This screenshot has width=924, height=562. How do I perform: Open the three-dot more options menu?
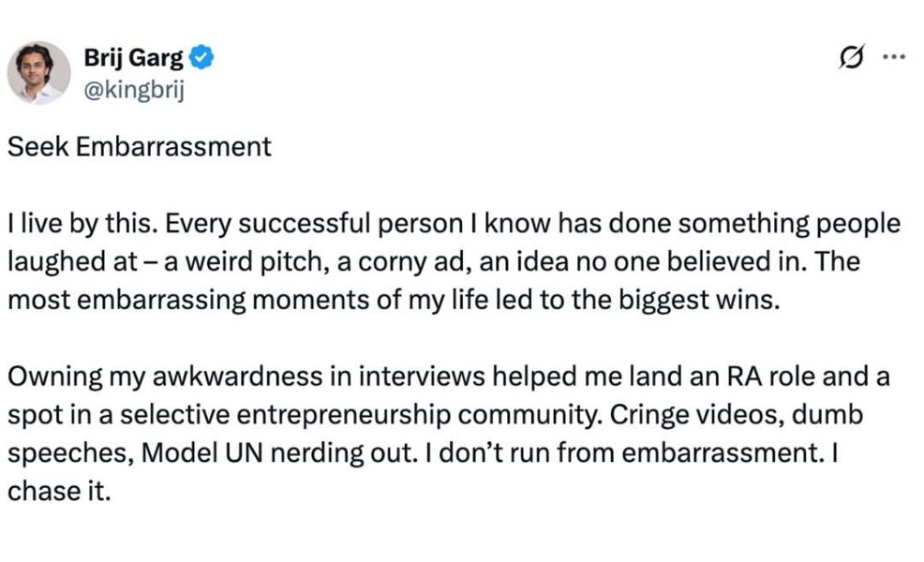894,57
